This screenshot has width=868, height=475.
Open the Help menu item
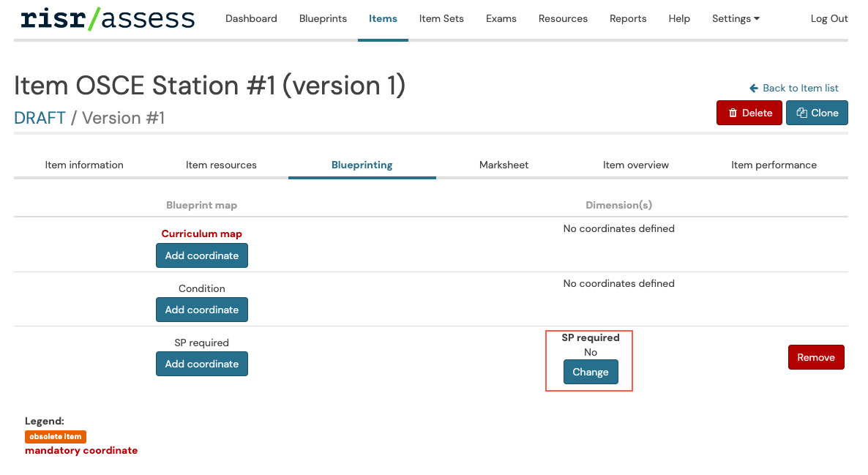click(678, 18)
